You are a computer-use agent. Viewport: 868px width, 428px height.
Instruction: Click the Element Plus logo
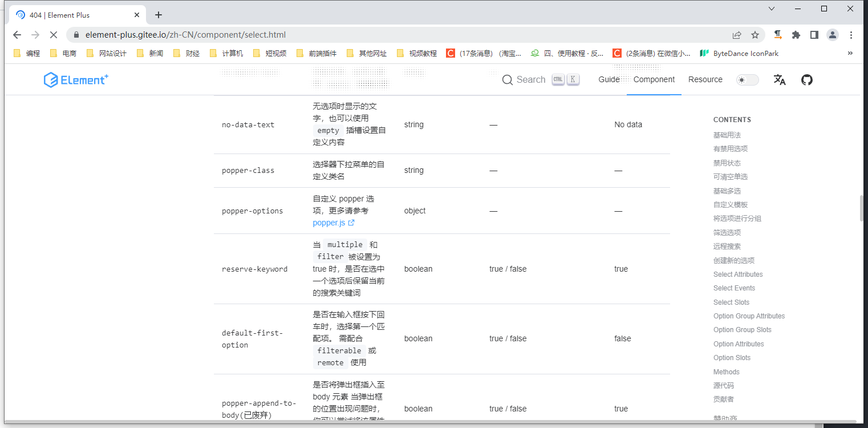pos(76,80)
